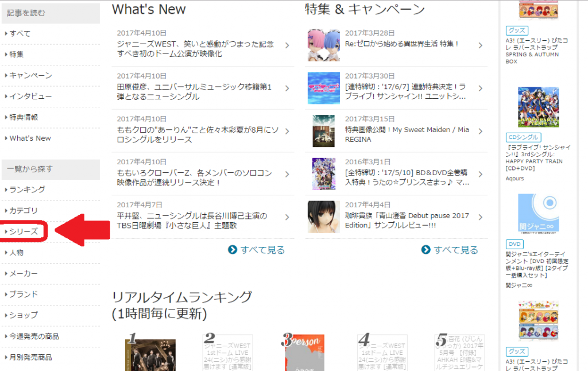Open the うたの☆プリンスさまっ♪ campaign thumbnail
The image size is (588, 371).
pos(324,173)
